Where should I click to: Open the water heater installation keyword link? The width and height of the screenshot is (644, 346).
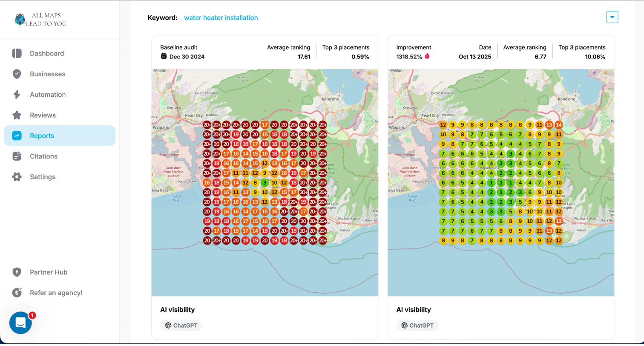(221, 18)
